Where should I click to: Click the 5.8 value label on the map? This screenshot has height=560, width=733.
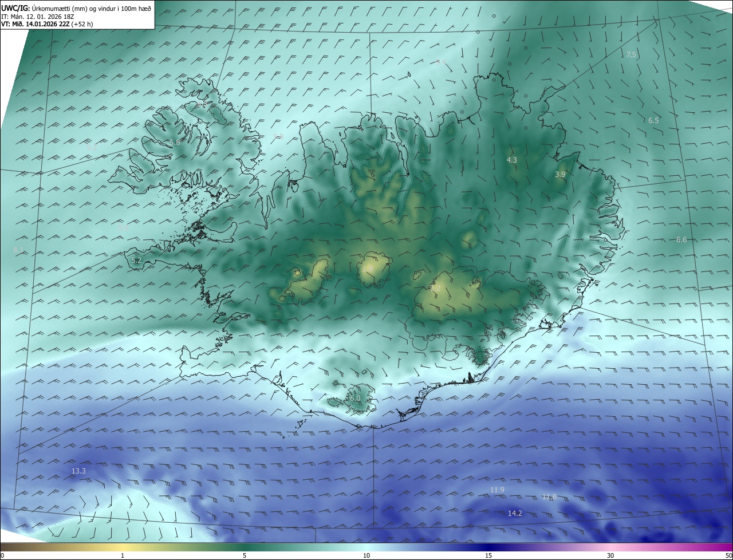tap(175, 142)
